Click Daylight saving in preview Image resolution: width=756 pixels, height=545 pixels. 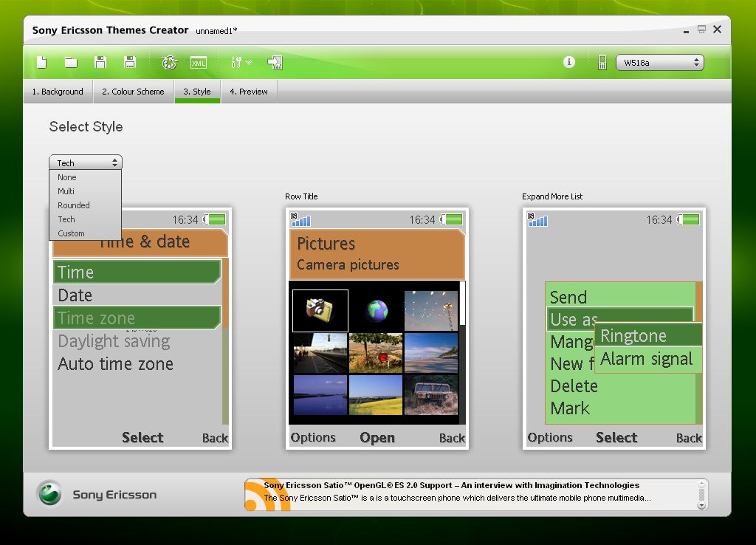114,341
